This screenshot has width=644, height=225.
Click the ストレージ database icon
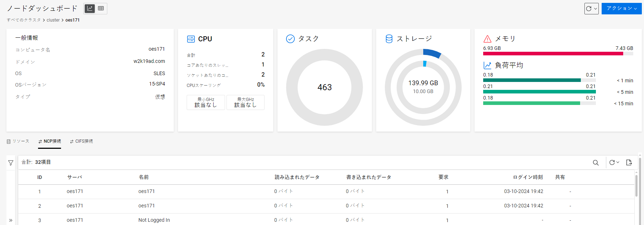click(x=389, y=39)
